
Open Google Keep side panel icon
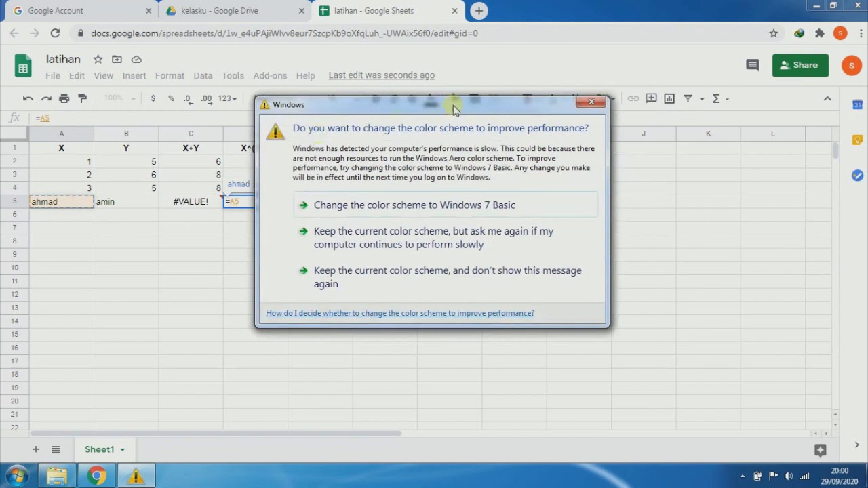[x=857, y=140]
